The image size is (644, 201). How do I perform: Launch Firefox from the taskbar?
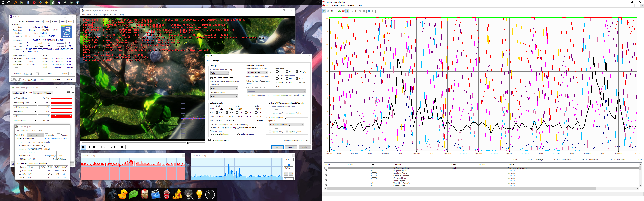(40, 3)
